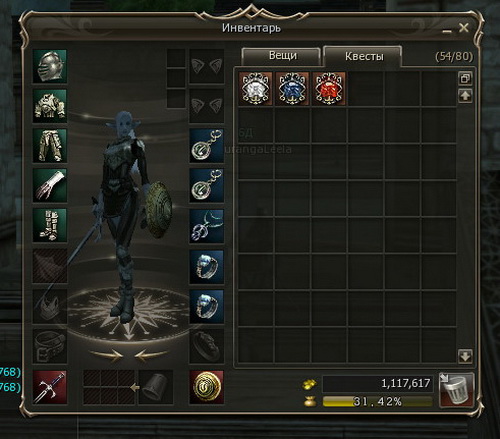Toggle the detach inventory window icon

pyautogui.click(x=465, y=78)
